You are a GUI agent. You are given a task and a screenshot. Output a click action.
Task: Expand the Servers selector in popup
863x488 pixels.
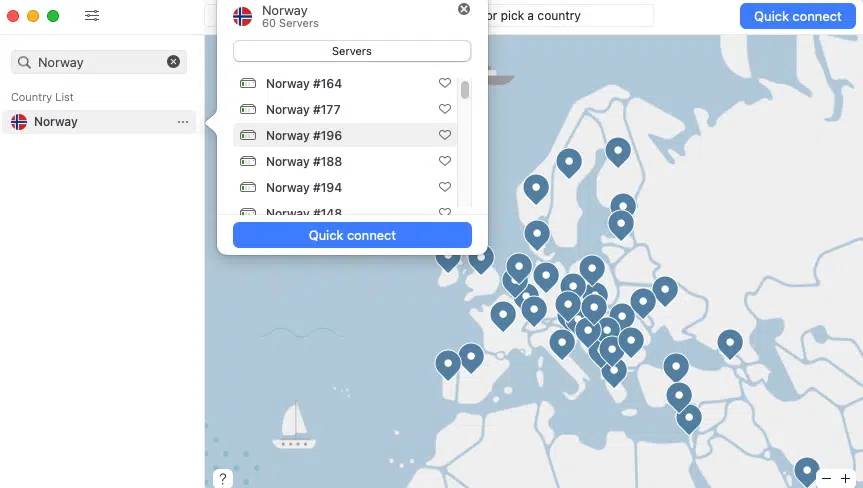pyautogui.click(x=352, y=51)
